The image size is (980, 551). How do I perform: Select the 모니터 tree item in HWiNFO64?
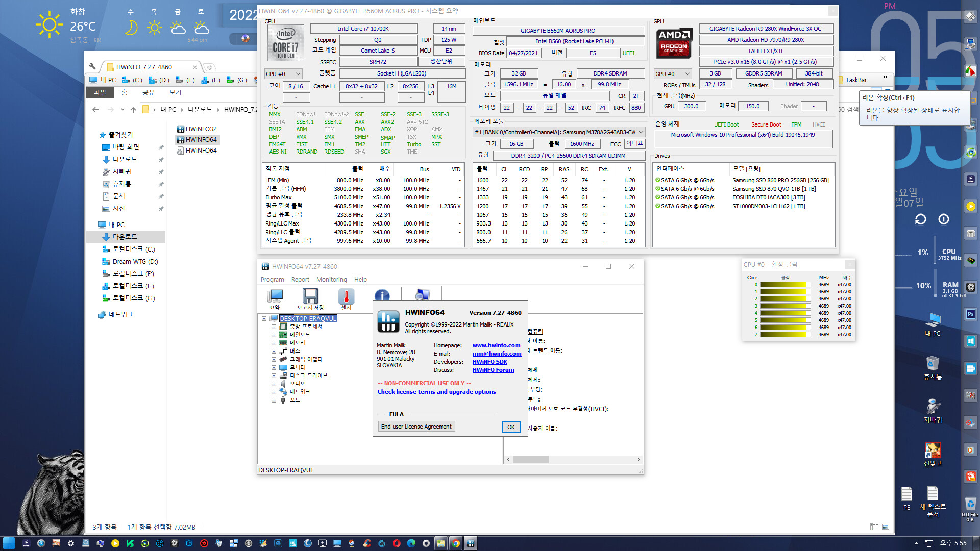(x=297, y=367)
